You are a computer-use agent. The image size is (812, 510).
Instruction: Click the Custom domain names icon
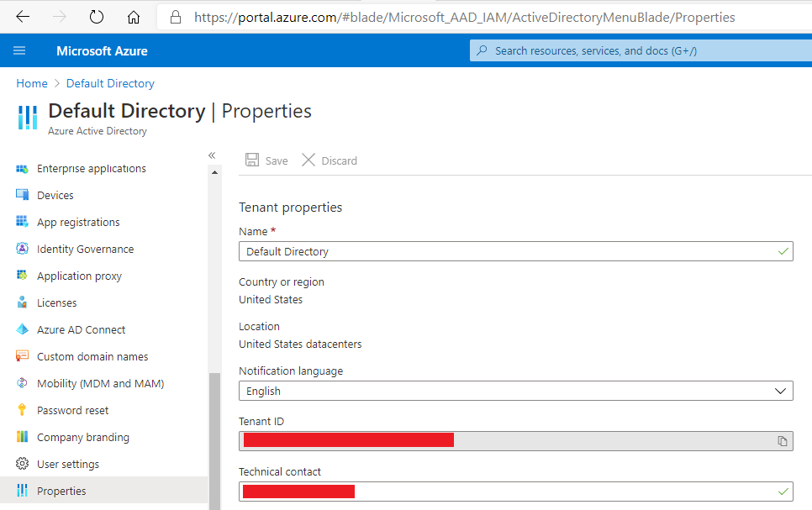click(22, 356)
